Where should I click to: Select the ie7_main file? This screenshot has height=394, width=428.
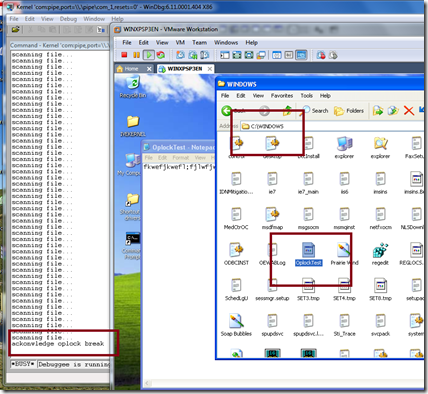(x=308, y=183)
